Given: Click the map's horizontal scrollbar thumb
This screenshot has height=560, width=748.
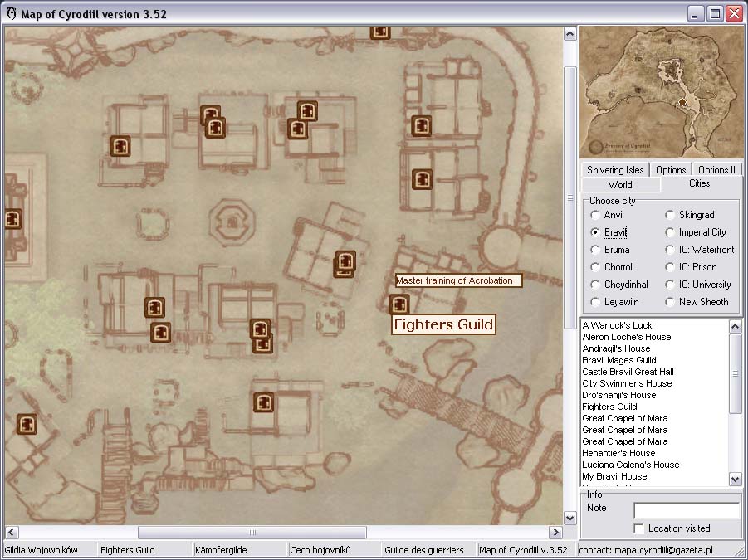Looking at the screenshot, I should pos(252,532).
